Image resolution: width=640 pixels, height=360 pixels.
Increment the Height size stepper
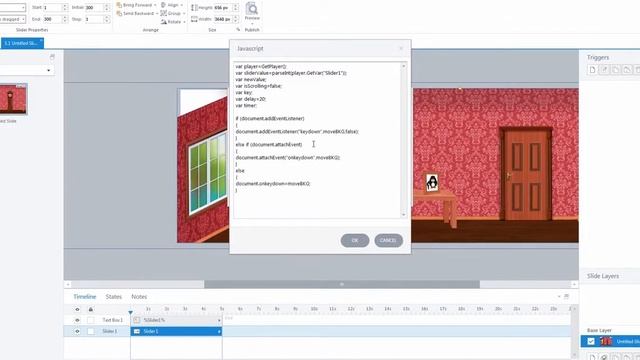click(235, 6)
